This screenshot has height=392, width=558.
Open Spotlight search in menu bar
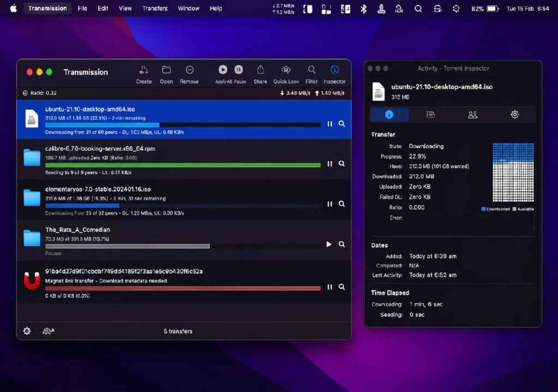pos(418,9)
